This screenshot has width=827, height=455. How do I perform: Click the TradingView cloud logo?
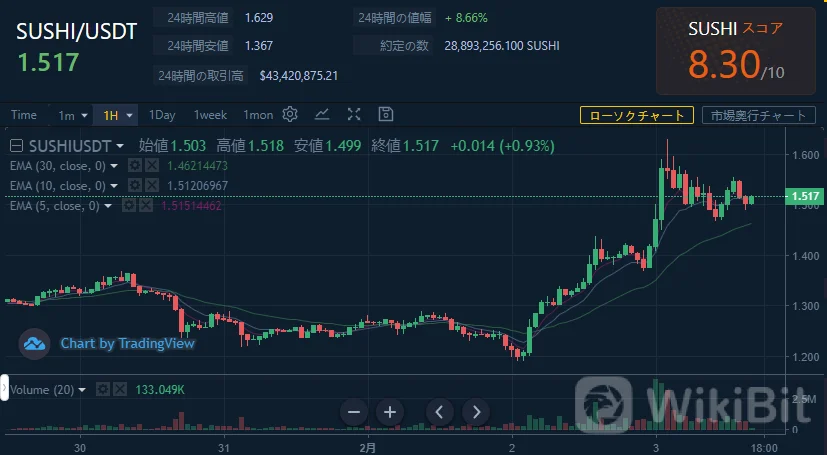pyautogui.click(x=34, y=344)
